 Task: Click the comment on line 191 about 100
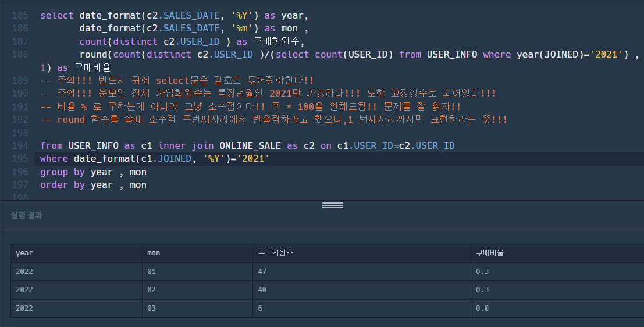point(251,107)
